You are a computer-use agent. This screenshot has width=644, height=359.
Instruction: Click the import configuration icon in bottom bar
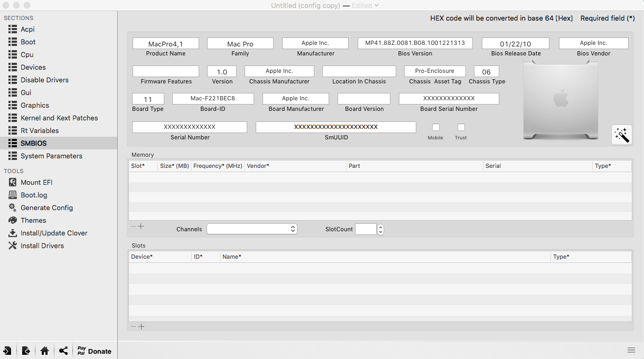pyautogui.click(x=7, y=351)
